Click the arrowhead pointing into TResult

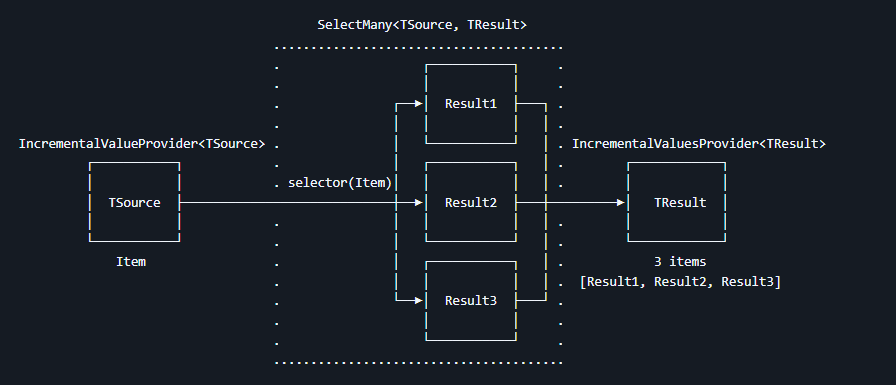pos(620,202)
